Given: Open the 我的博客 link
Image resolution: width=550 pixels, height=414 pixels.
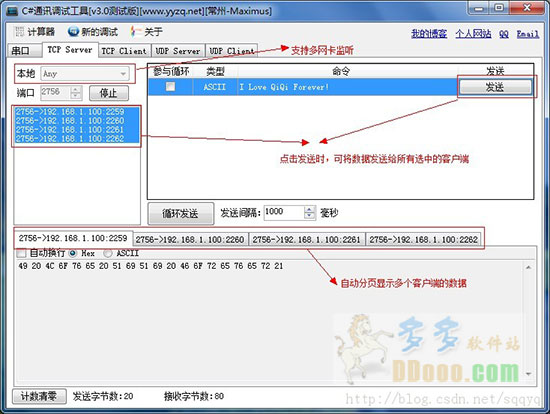Looking at the screenshot, I should (x=429, y=34).
